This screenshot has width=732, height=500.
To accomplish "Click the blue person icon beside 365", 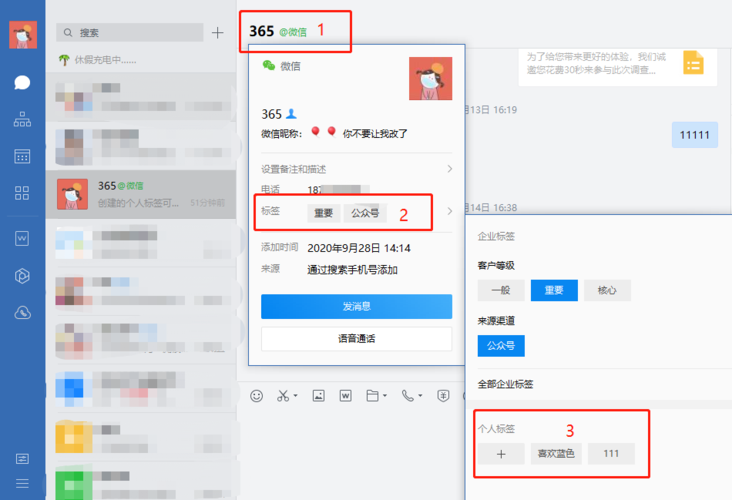I will (x=291, y=113).
